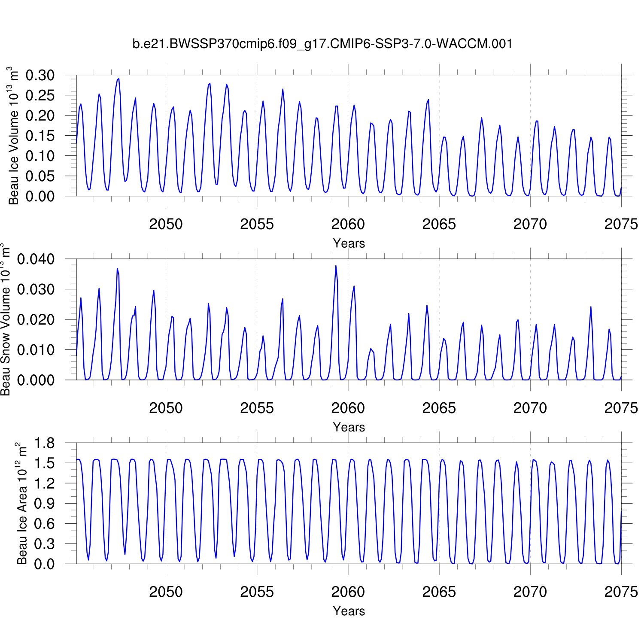Image resolution: width=644 pixels, height=644 pixels.
Task: Click the Years label under ice area panel
Action: coord(349,611)
